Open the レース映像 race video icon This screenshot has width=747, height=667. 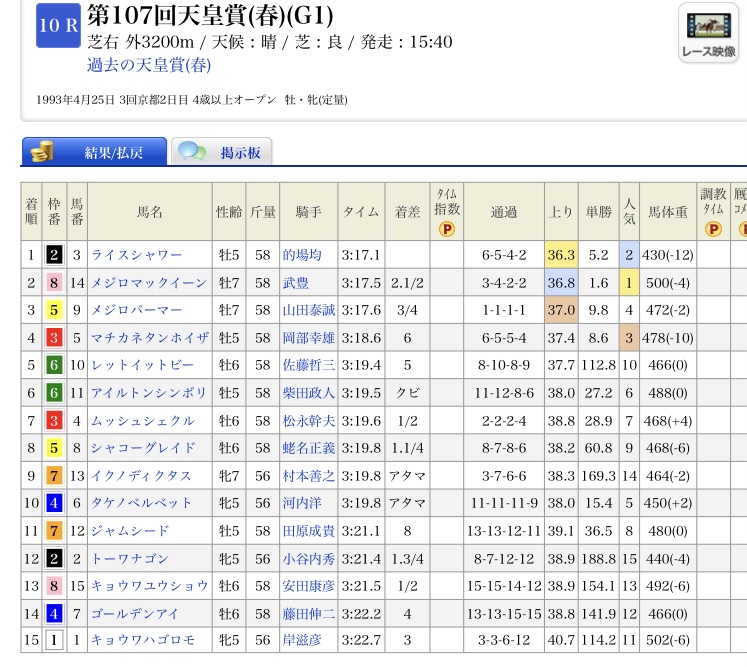pyautogui.click(x=708, y=35)
